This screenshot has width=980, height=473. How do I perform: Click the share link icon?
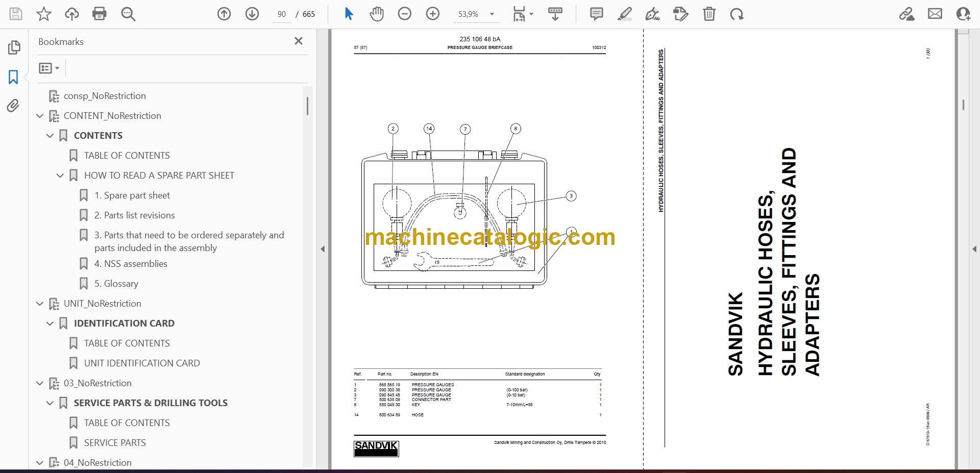coord(906,14)
